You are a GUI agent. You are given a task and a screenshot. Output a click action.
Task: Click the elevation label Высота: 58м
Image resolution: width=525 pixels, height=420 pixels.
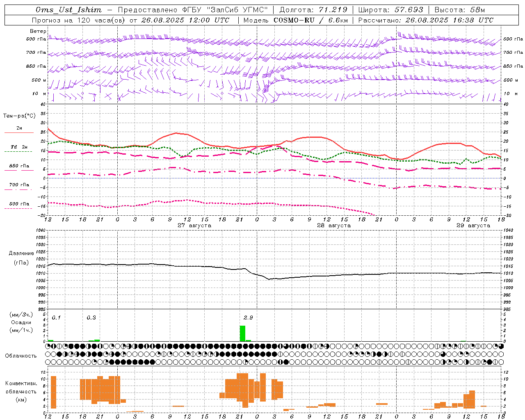click(460, 10)
